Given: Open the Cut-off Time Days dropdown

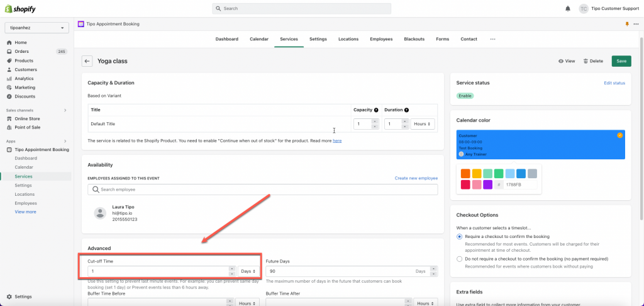Looking at the screenshot, I should pyautogui.click(x=249, y=271).
